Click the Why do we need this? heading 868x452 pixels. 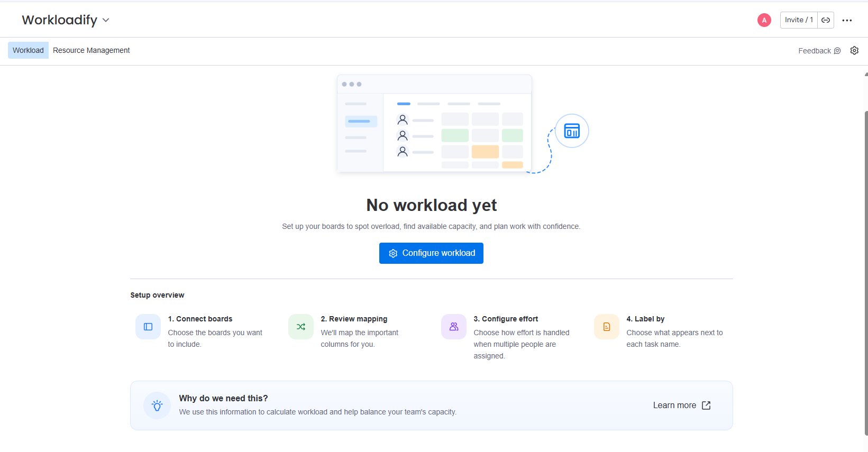pos(223,398)
